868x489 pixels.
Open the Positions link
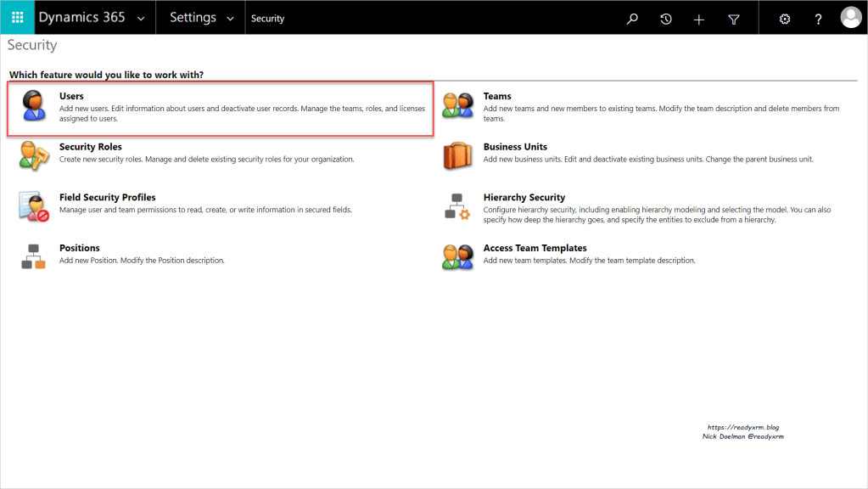click(x=79, y=248)
